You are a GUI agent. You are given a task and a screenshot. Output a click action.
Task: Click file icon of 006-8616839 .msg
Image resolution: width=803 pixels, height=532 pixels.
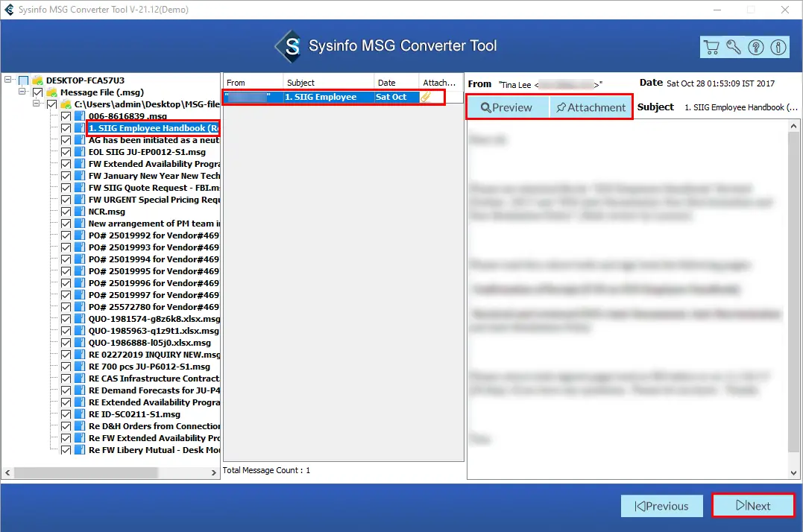coord(80,116)
